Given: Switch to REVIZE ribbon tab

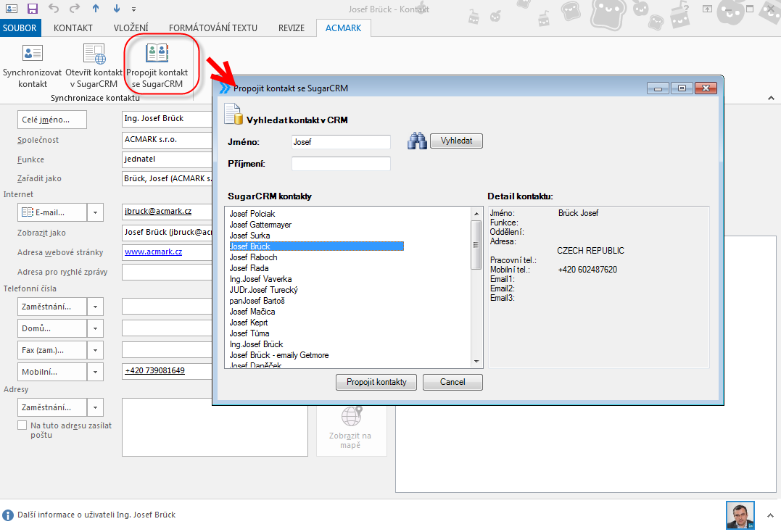Looking at the screenshot, I should [292, 28].
